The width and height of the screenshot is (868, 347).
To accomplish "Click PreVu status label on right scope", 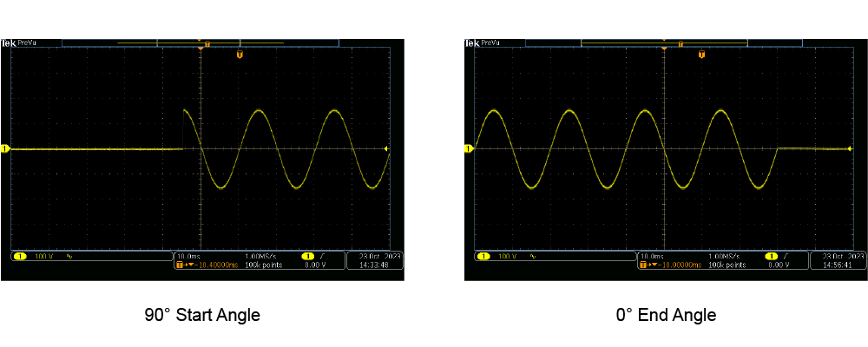I will click(490, 43).
